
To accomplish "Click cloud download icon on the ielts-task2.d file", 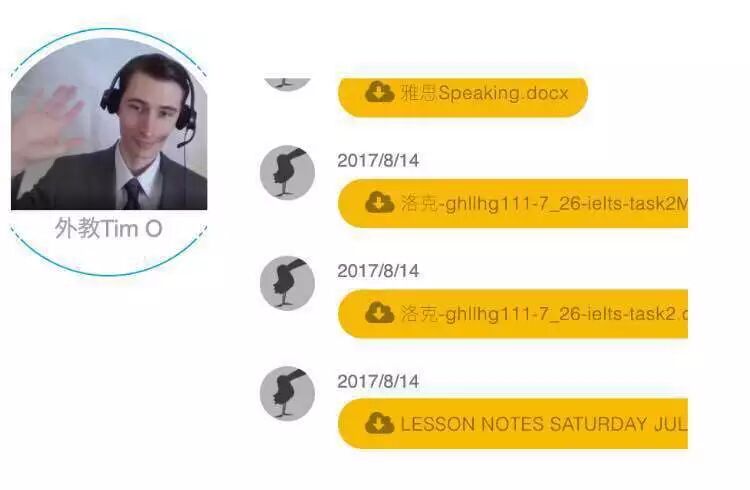I will pyautogui.click(x=379, y=313).
